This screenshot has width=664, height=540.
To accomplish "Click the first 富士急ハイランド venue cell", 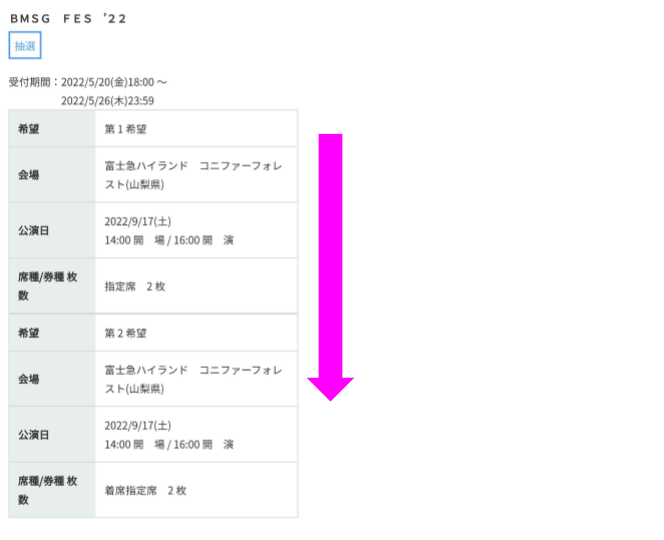I will pyautogui.click(x=196, y=175).
